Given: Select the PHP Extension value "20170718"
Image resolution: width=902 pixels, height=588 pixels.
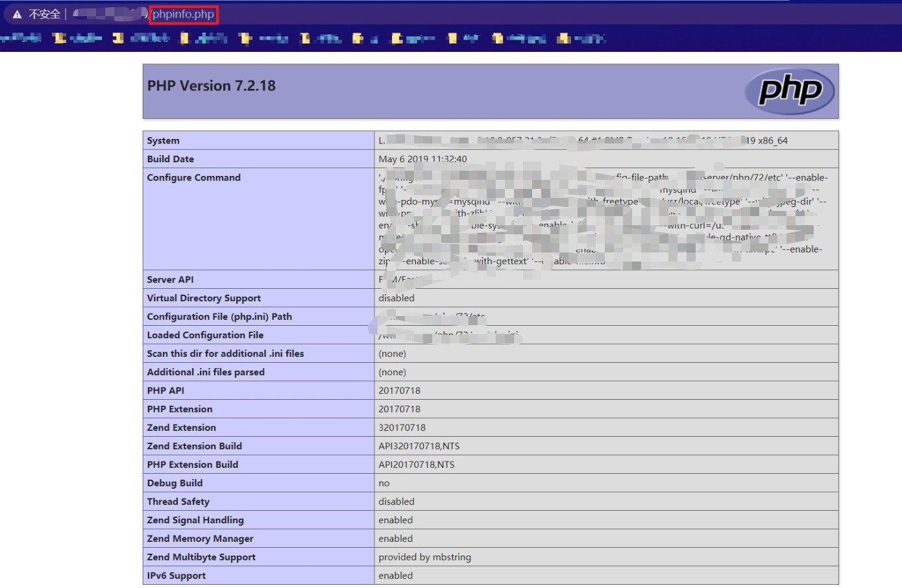Looking at the screenshot, I should 400,410.
